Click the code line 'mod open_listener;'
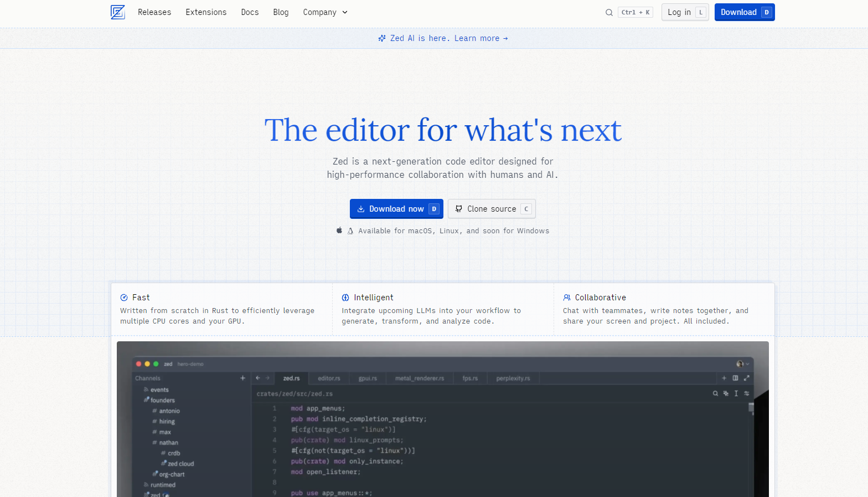 click(x=325, y=472)
